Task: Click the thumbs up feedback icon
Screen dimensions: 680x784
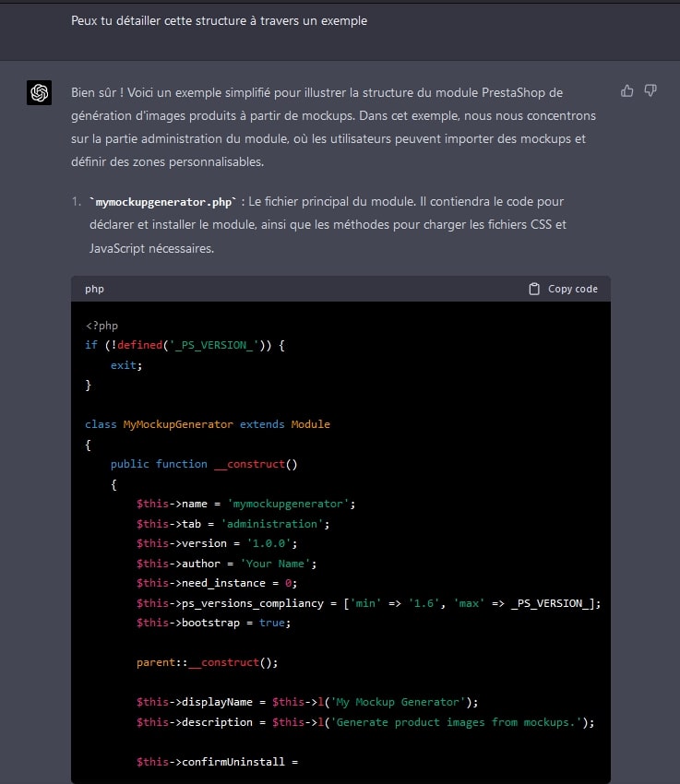Action: tap(627, 90)
